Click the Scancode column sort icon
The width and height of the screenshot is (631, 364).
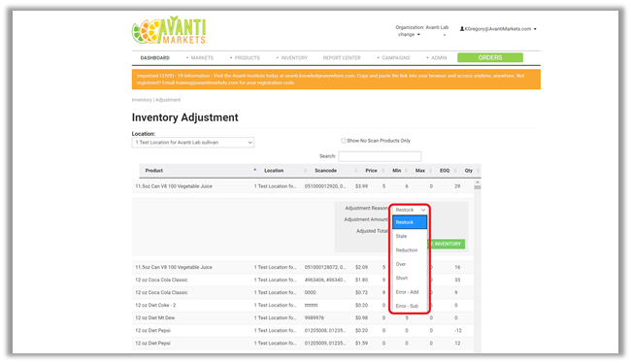pyautogui.click(x=356, y=171)
